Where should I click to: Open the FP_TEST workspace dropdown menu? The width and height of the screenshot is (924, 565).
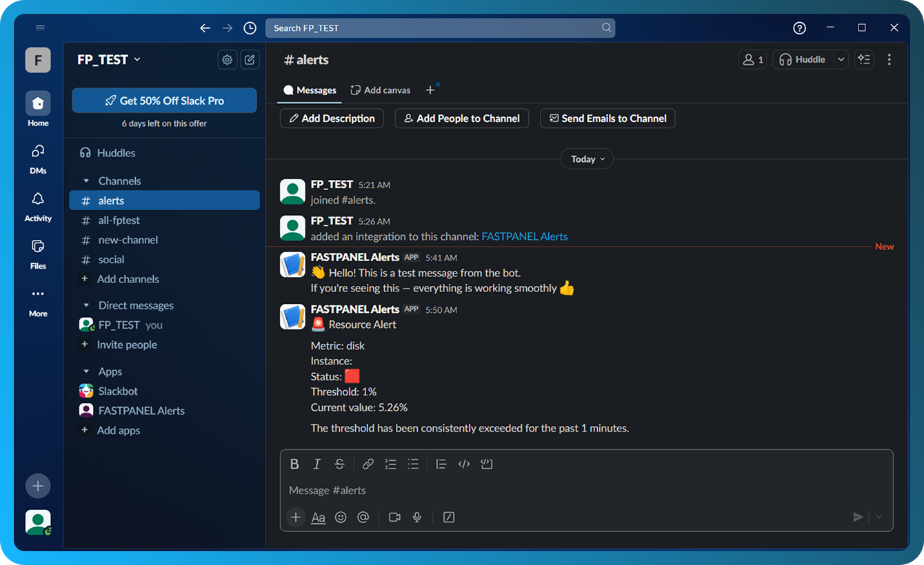[109, 60]
